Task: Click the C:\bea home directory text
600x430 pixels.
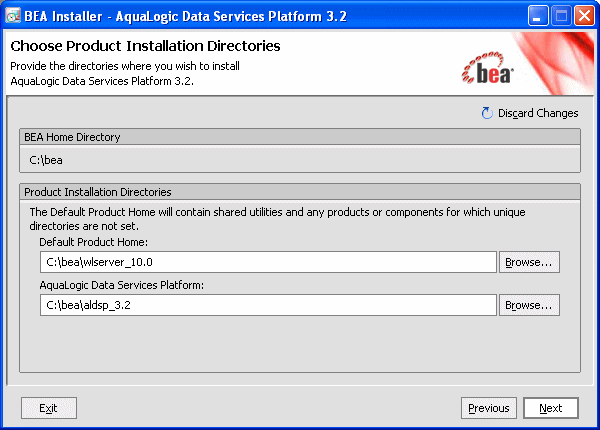Action: pos(46,160)
